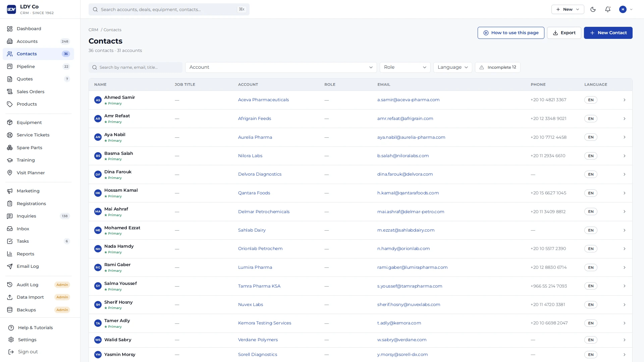Click Settings gear icon
This screenshot has width=644, height=362.
click(11, 340)
